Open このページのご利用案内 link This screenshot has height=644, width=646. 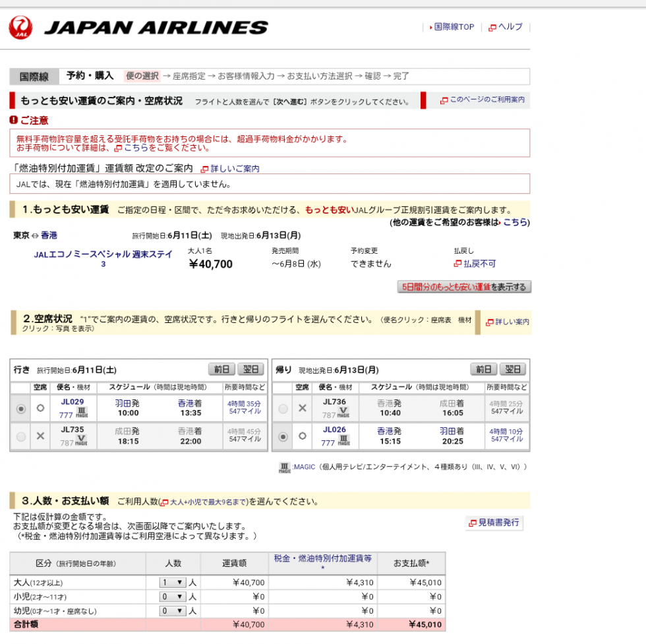[487, 100]
